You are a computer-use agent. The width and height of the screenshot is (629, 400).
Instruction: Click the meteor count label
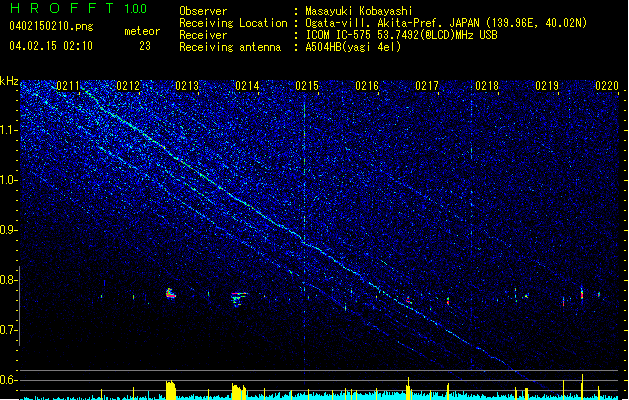pos(142,31)
